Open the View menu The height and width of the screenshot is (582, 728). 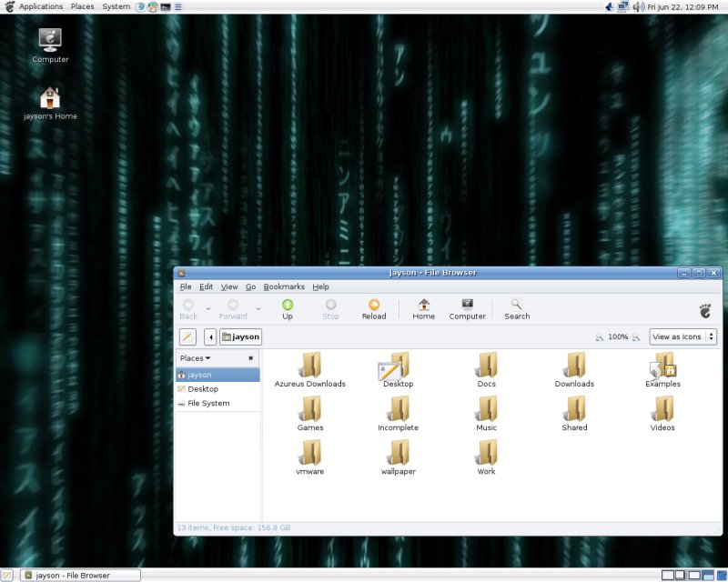229,286
